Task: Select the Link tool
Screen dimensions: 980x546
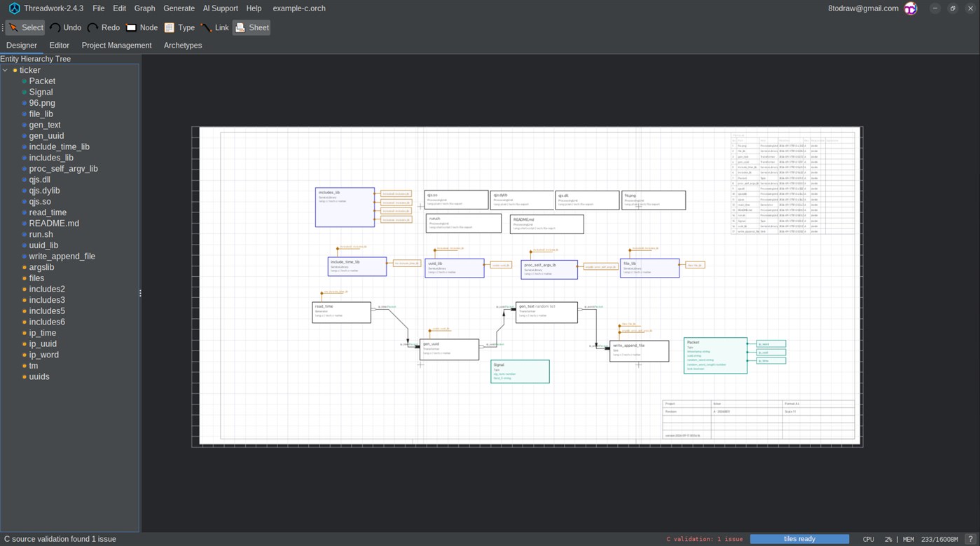Action: click(215, 27)
